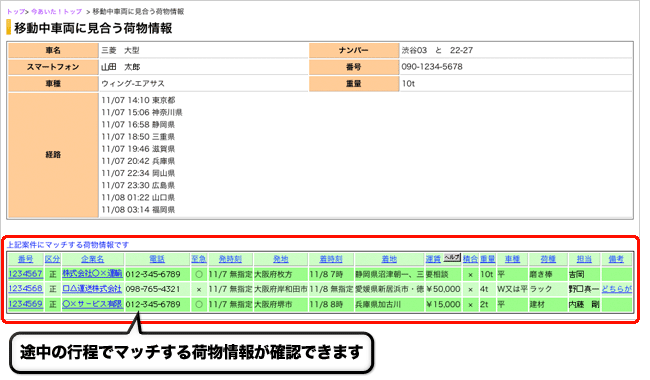650x380 pixels.
Task: Open cargo entry number 1234567
Action: point(25,274)
